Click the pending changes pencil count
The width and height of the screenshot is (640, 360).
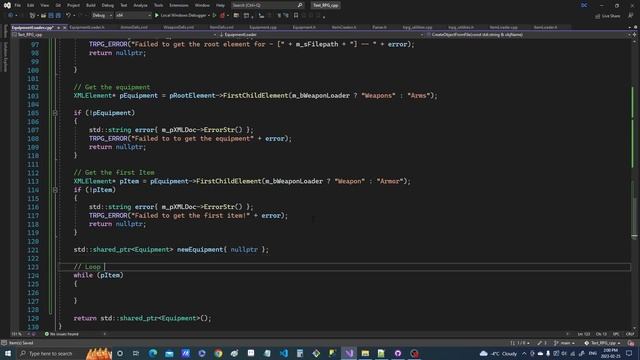542,343
